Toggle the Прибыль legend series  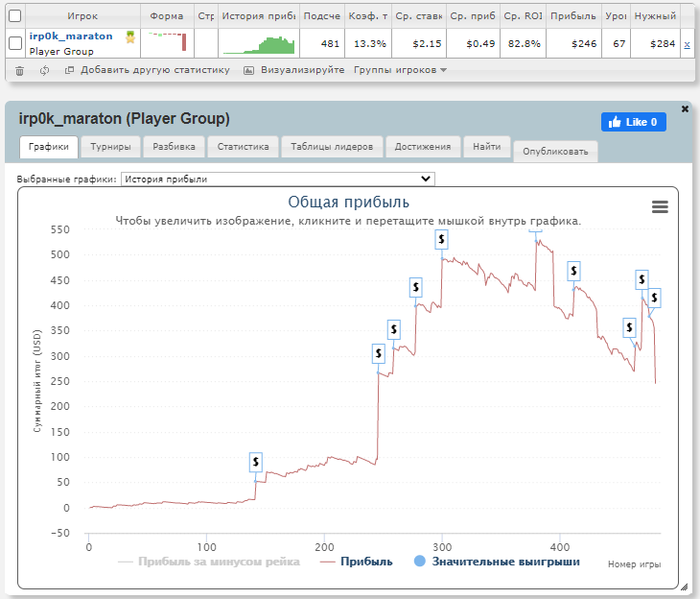pyautogui.click(x=356, y=562)
